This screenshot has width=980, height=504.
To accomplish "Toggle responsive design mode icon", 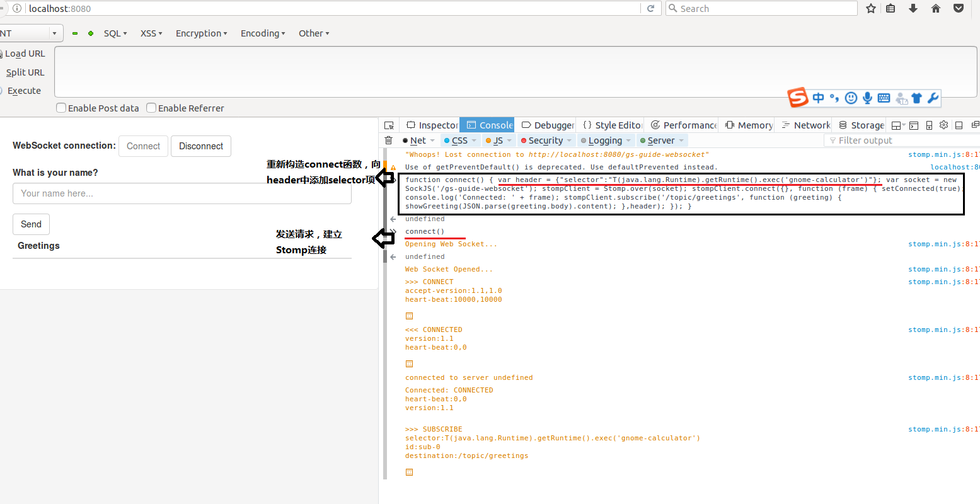I will coord(929,125).
